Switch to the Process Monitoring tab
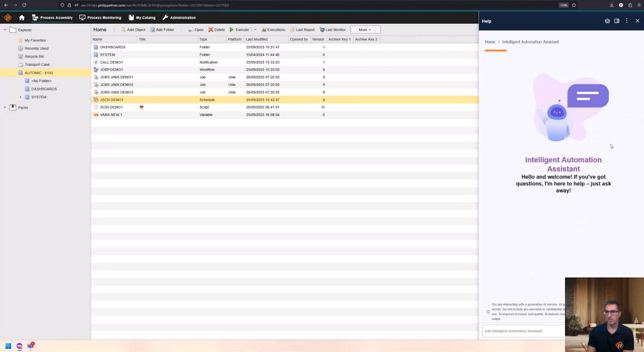This screenshot has width=644, height=352. click(x=100, y=17)
